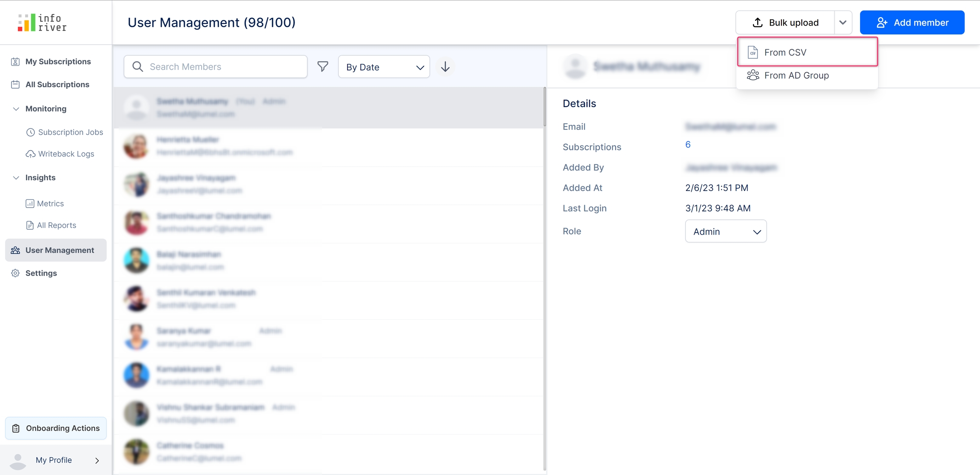Click the Settings gear icon
The image size is (980, 475).
(x=16, y=273)
